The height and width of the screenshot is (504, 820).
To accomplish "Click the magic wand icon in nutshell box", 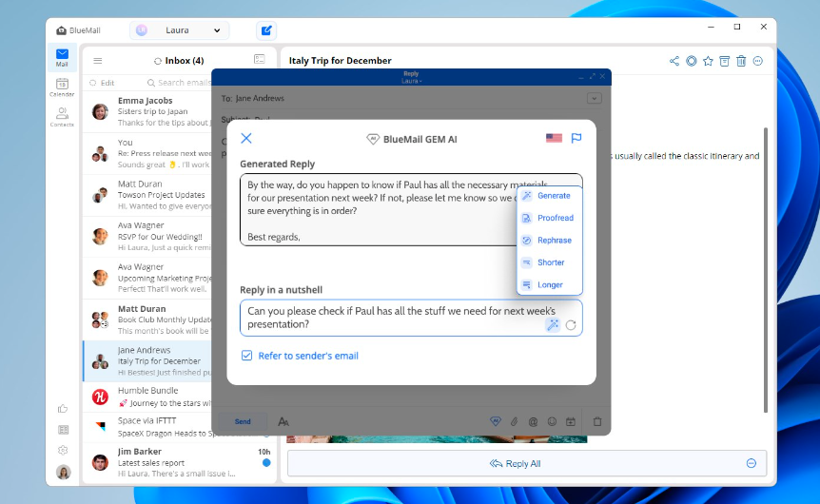I will coord(553,324).
